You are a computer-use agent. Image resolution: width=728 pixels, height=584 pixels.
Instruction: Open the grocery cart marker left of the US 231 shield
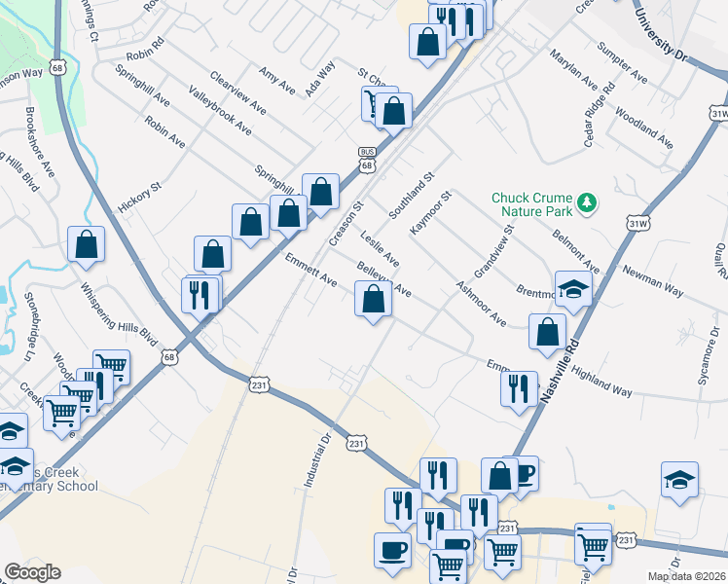pos(593,548)
